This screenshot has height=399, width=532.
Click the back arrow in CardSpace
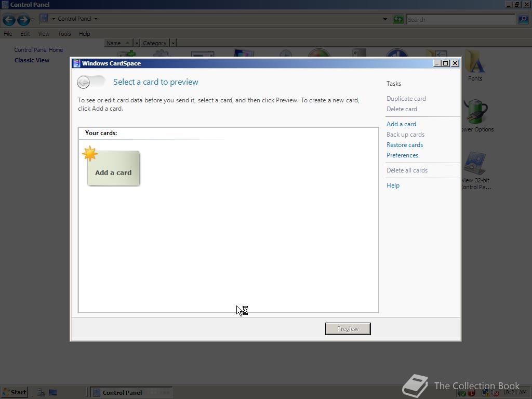click(x=84, y=82)
